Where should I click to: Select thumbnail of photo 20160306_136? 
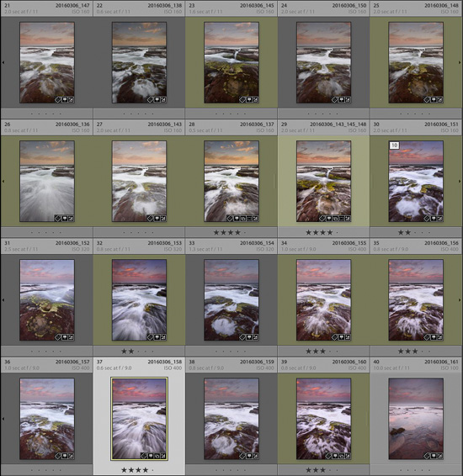[x=47, y=181]
